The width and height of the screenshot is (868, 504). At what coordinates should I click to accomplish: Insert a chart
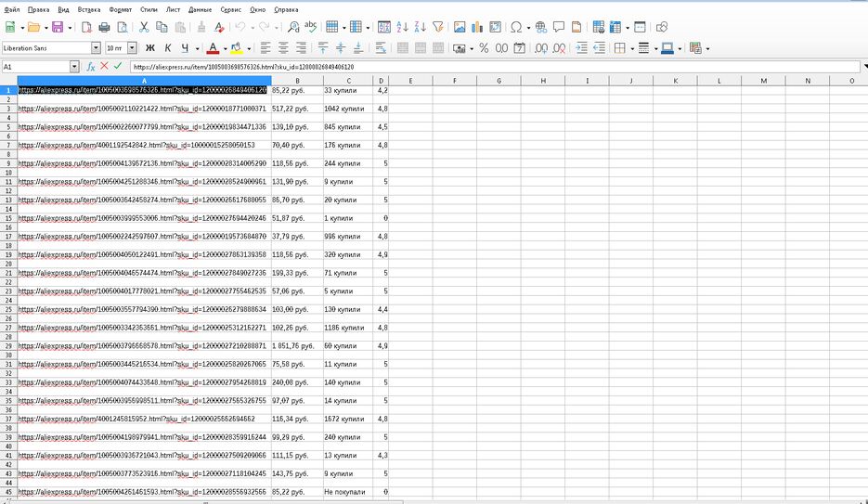click(477, 27)
